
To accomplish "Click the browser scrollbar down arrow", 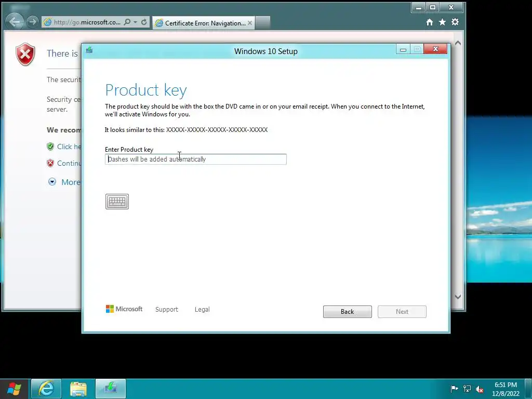I will click(x=458, y=297).
